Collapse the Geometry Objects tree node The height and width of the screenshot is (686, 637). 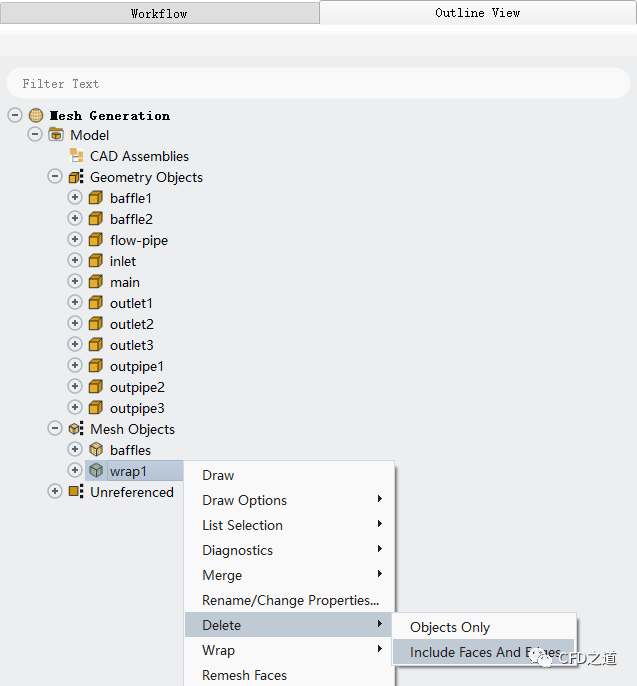[55, 177]
